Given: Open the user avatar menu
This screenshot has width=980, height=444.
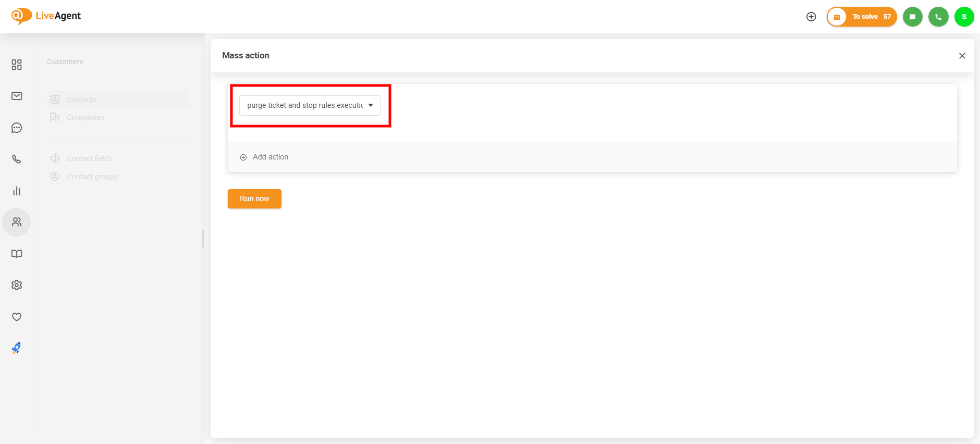Looking at the screenshot, I should 964,17.
